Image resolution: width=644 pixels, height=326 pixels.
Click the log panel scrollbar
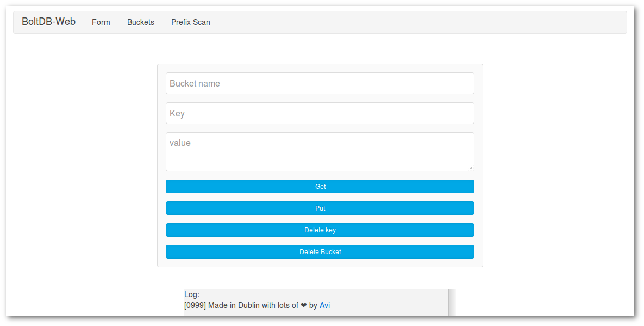[x=452, y=302]
